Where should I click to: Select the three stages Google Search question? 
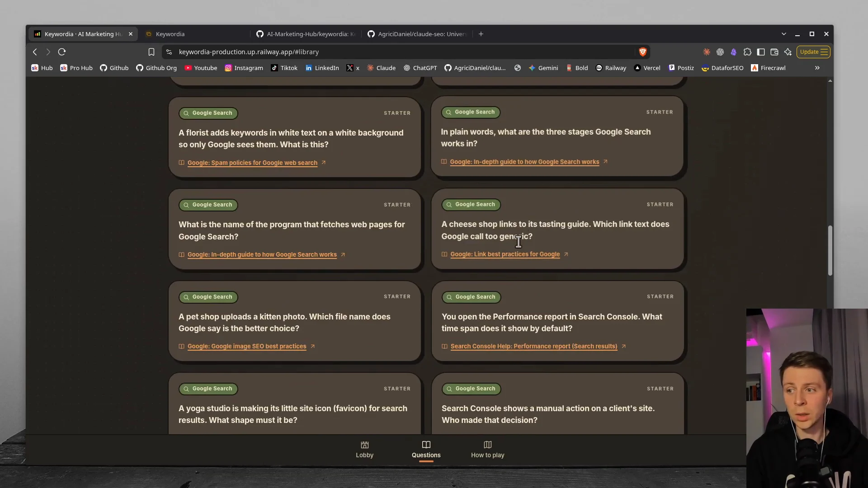coord(546,138)
